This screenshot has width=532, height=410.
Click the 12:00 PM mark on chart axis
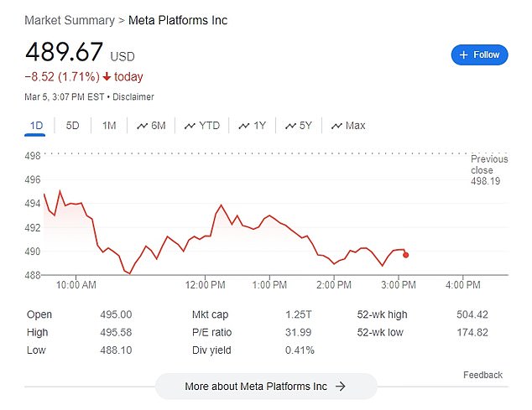pyautogui.click(x=205, y=285)
